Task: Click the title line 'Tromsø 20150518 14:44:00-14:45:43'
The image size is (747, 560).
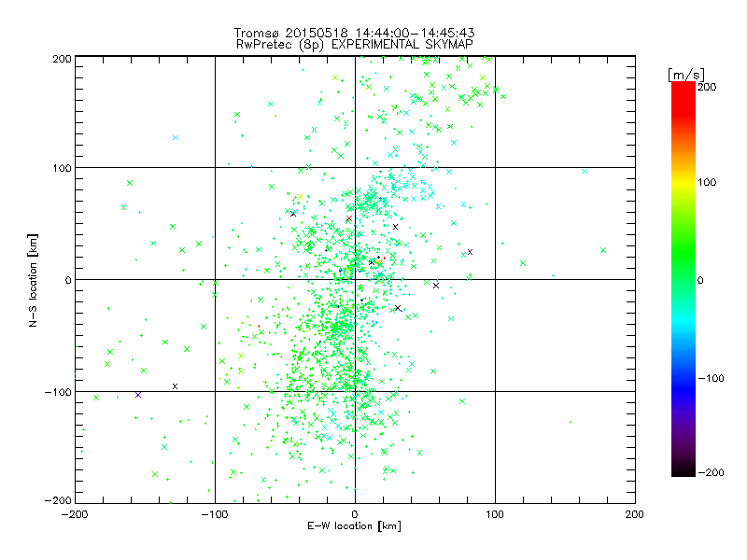Action: pos(354,33)
